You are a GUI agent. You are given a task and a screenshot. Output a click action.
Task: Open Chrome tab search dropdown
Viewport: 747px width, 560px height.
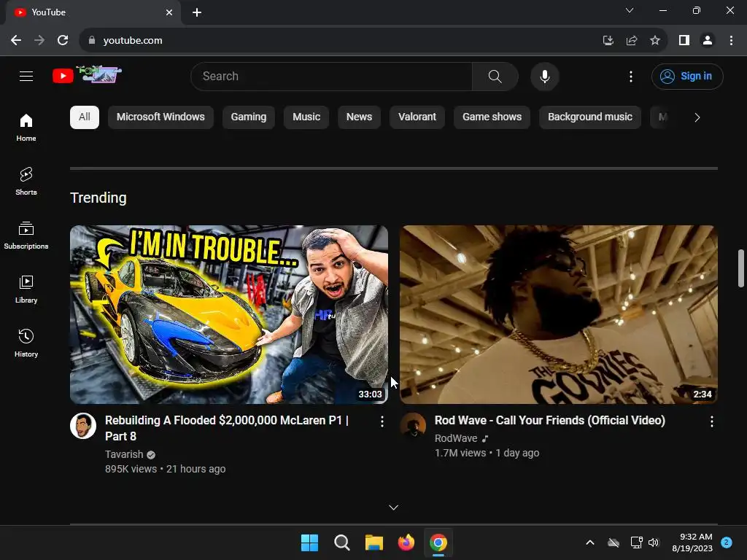pos(630,10)
